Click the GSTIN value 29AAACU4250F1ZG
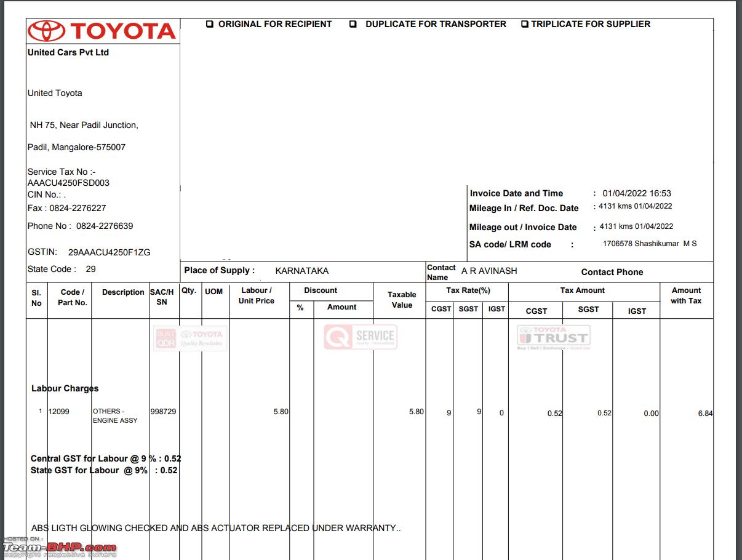This screenshot has width=742, height=560. click(x=110, y=252)
